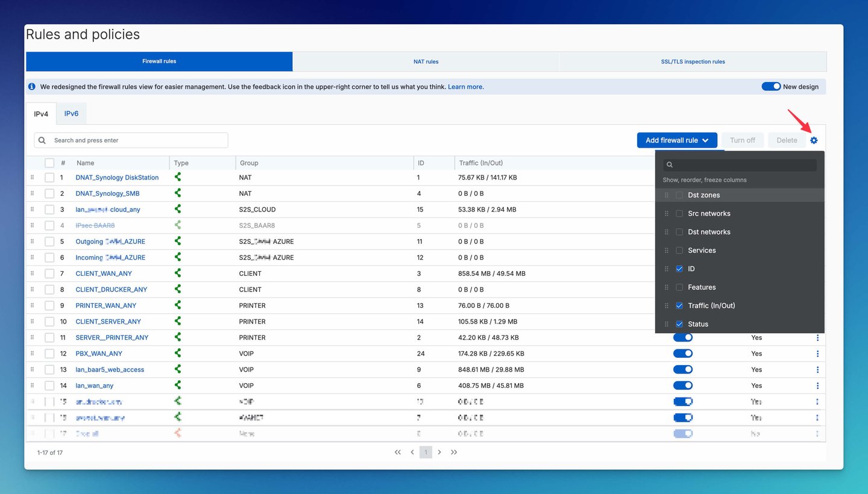Uncheck the ID column checkbox
This screenshot has height=494, width=868.
(679, 269)
